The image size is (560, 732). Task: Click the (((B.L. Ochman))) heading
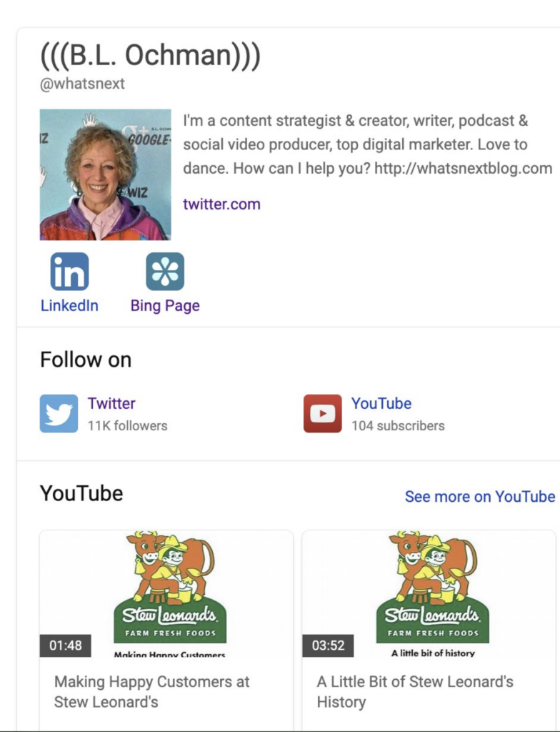(x=150, y=55)
